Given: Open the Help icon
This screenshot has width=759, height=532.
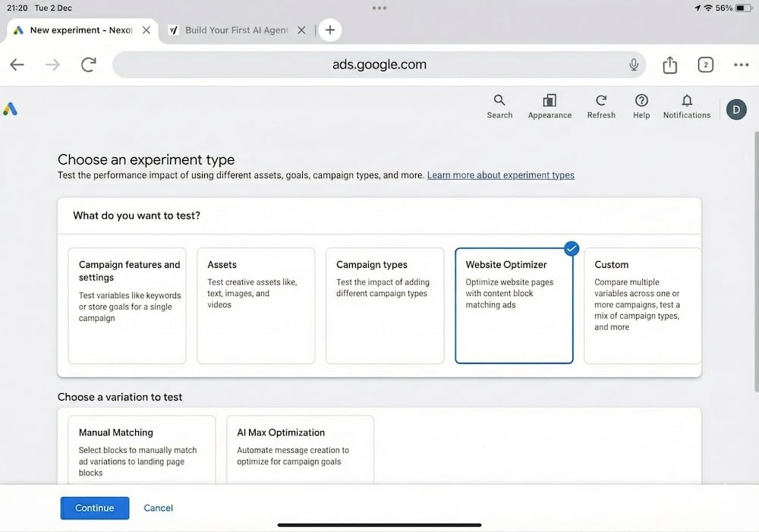Looking at the screenshot, I should tap(641, 106).
